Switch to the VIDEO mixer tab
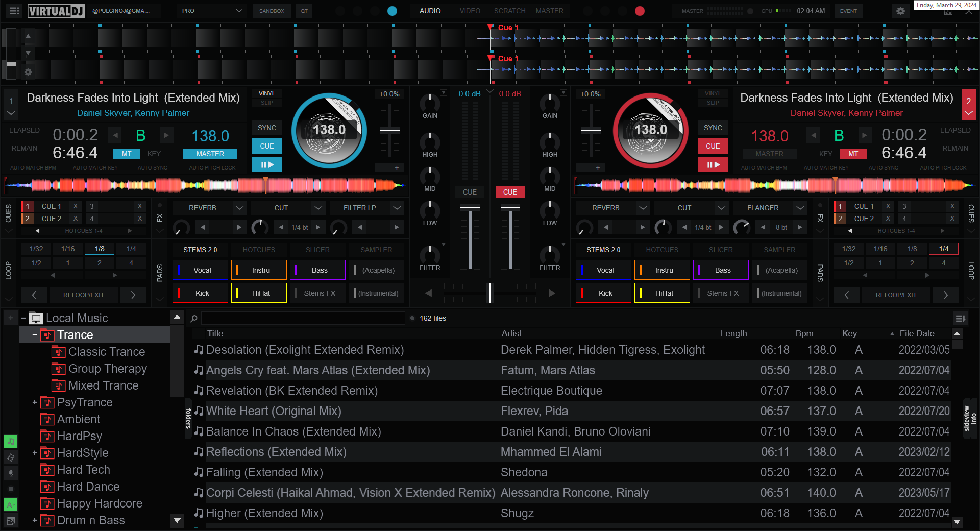980x531 pixels. tap(470, 11)
